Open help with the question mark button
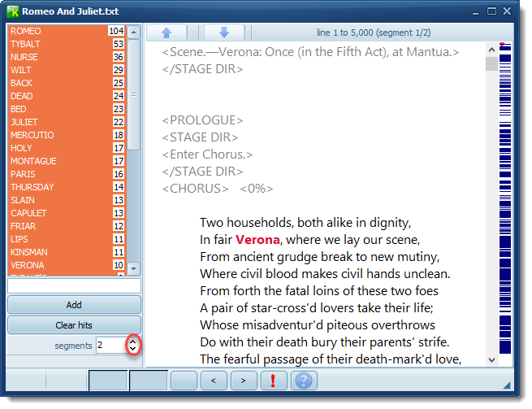 point(304,381)
